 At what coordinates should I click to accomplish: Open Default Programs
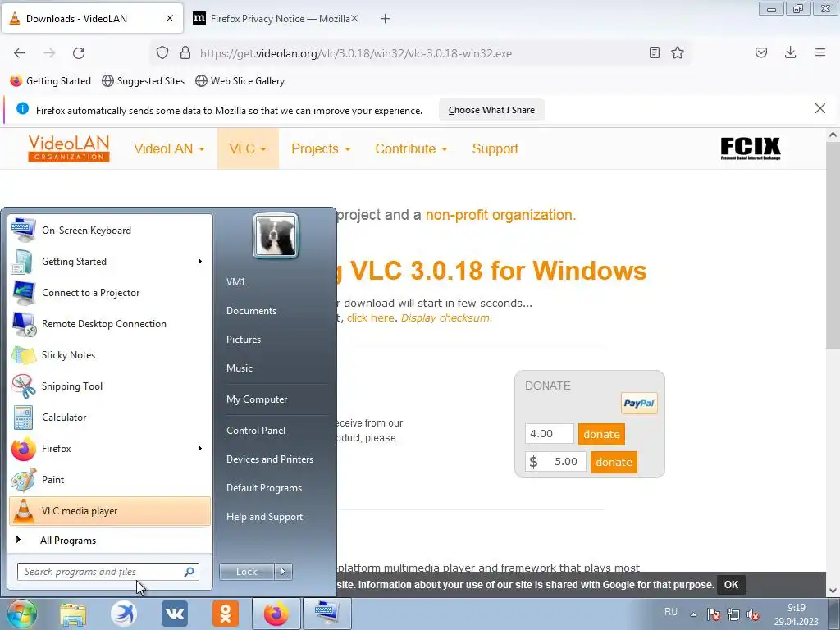[x=264, y=488]
